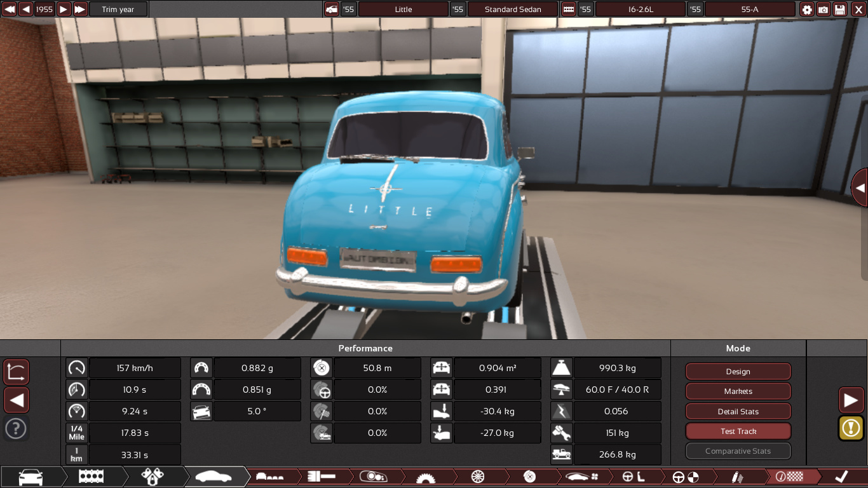Advance one year with the forward arrow
Viewport: 868px width, 488px height.
64,10
